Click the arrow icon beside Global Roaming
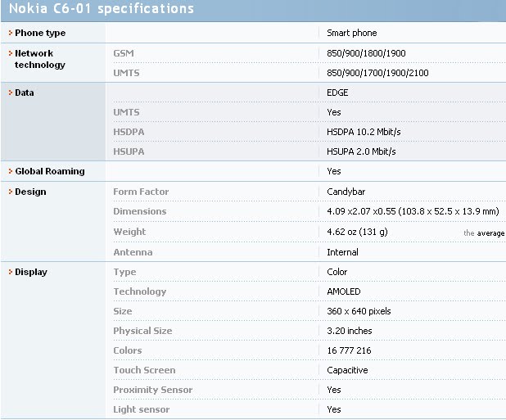Viewport: 506px width, 420px height. [x=11, y=171]
